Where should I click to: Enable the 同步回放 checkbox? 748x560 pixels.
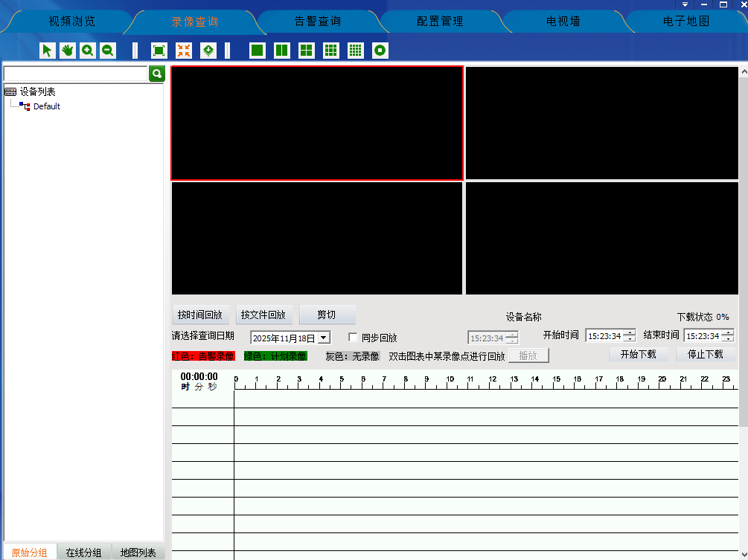tap(354, 337)
